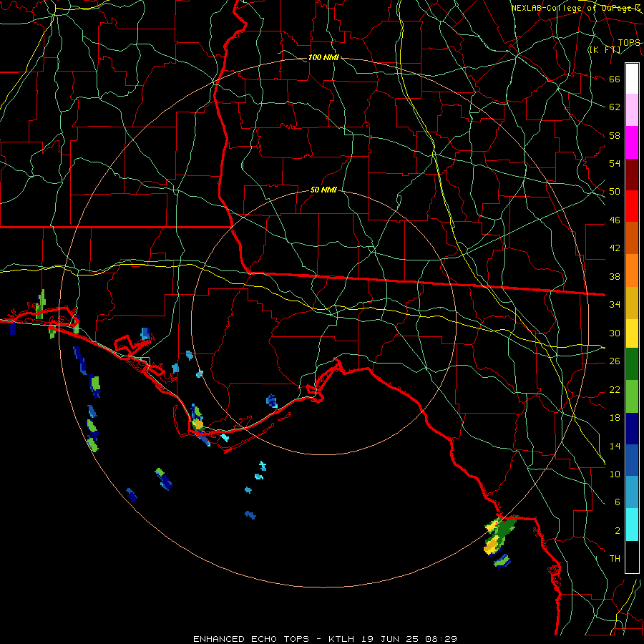The width and height of the screenshot is (644, 644).
Task: Select the cyan color band in the legend
Action: coord(632,525)
